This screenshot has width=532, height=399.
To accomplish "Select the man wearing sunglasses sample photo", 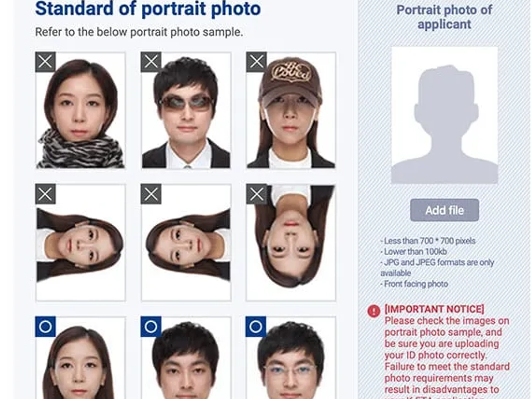I will (x=186, y=110).
